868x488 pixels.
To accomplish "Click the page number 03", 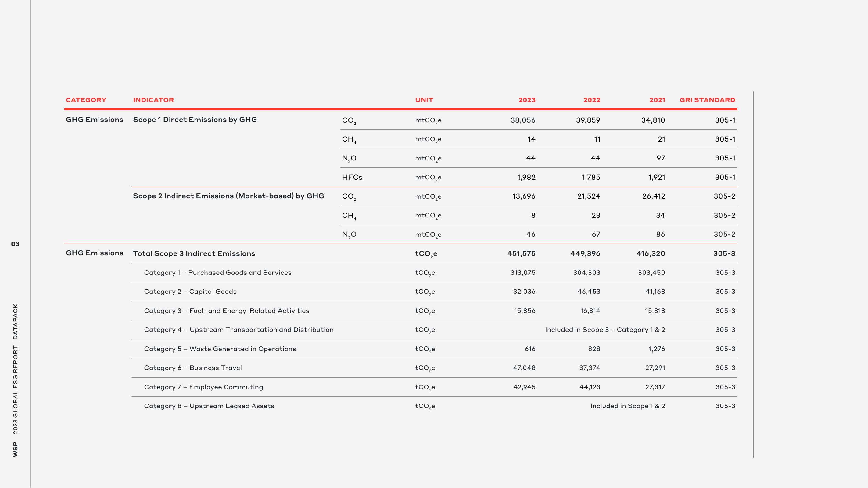I will (x=15, y=244).
